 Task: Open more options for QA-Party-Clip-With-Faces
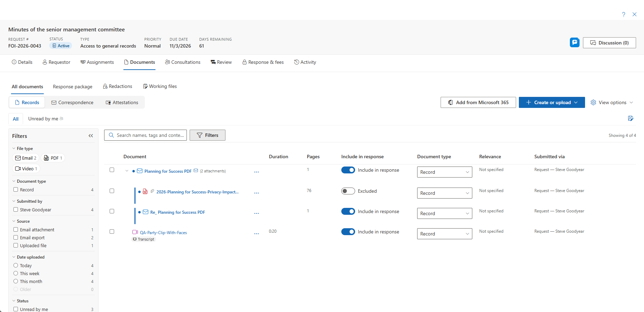click(x=256, y=233)
